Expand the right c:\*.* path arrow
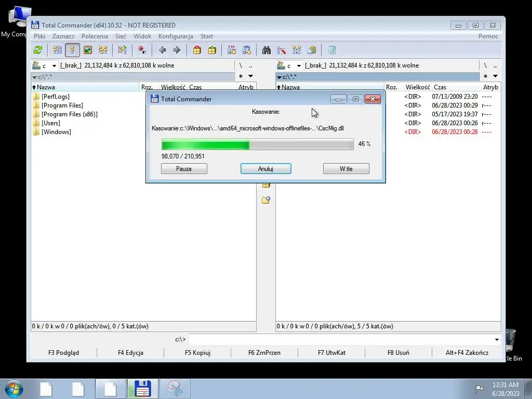Image resolution: width=532 pixels, height=399 pixels. click(279, 77)
